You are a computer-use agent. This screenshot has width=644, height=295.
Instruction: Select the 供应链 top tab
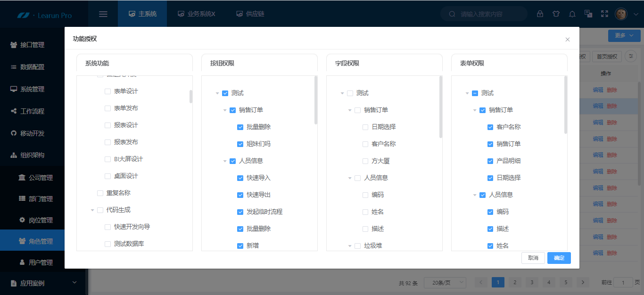[x=250, y=14]
